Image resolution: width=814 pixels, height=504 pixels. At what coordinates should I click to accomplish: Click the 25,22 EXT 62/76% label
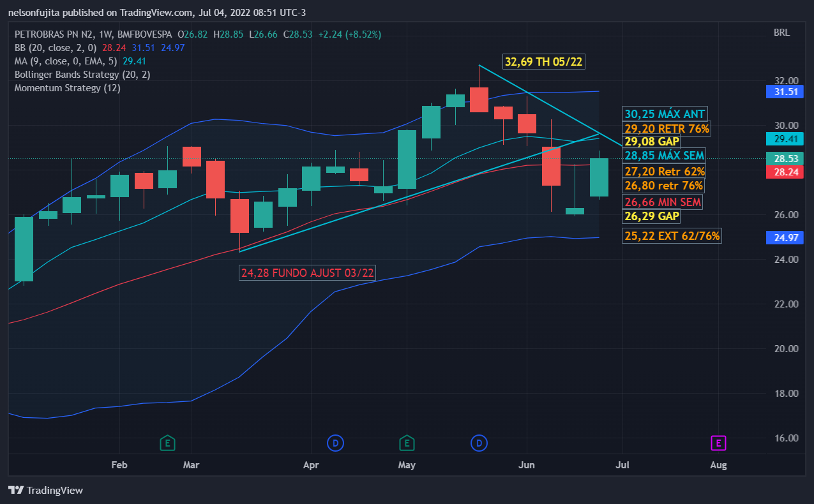(x=672, y=236)
